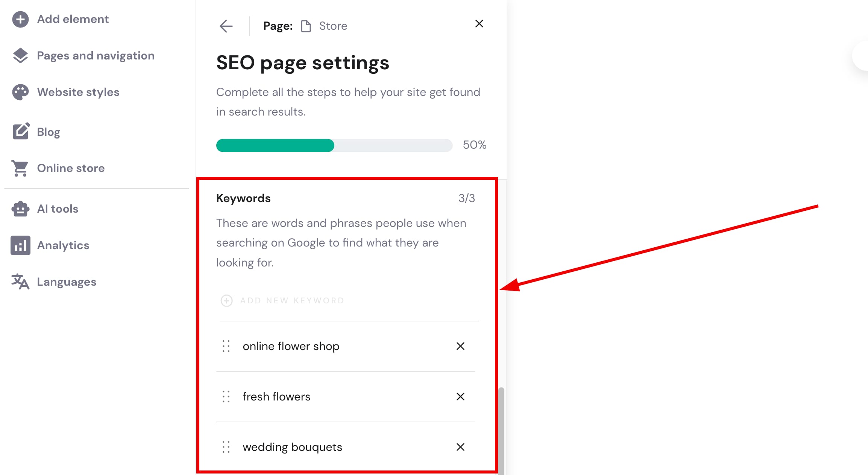Open Pages and navigation layers icon

(20, 56)
